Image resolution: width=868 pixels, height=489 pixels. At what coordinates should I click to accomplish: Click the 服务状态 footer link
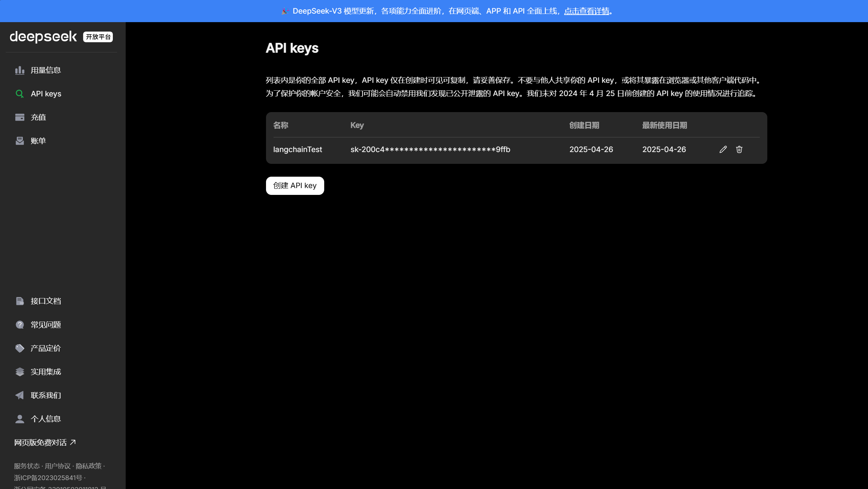pos(27,466)
